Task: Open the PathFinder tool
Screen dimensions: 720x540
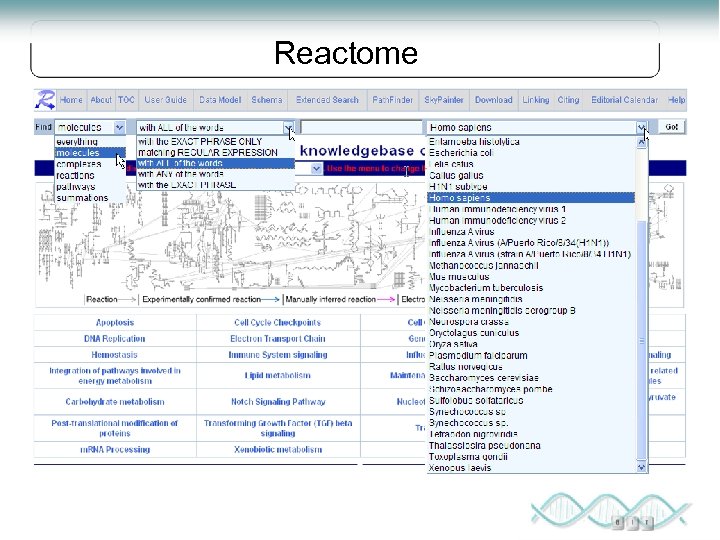Action: tap(393, 100)
